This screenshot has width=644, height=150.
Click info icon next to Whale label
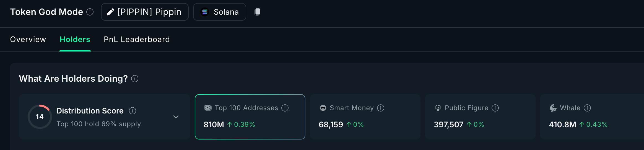click(587, 108)
